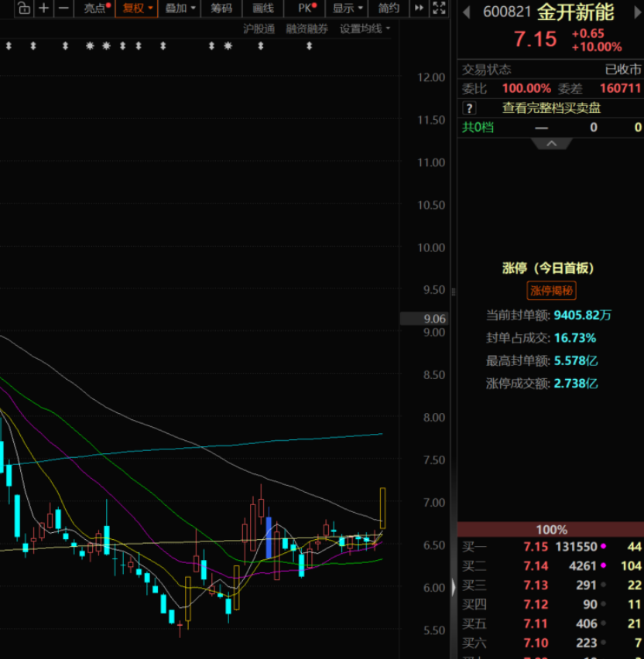Viewport: 644px width, 659px height.
Task: Click the gray dot beside 291
Action: click(x=603, y=585)
